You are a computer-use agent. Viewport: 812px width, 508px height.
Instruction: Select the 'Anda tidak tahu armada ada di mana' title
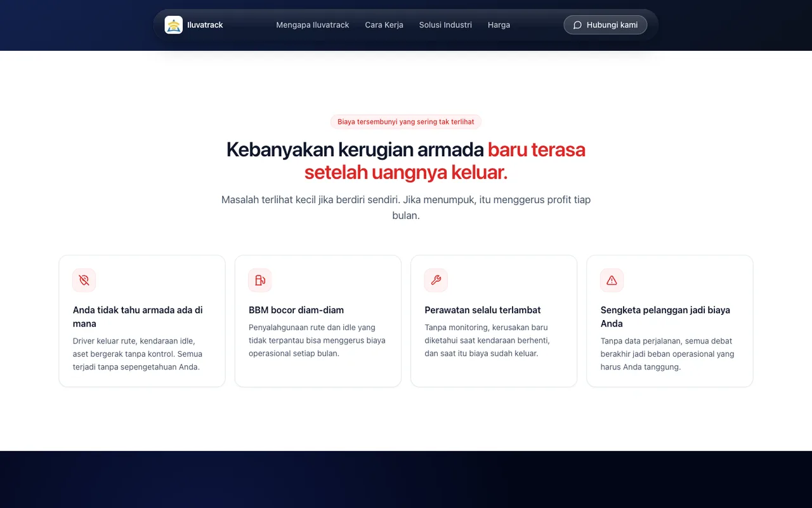138,317
